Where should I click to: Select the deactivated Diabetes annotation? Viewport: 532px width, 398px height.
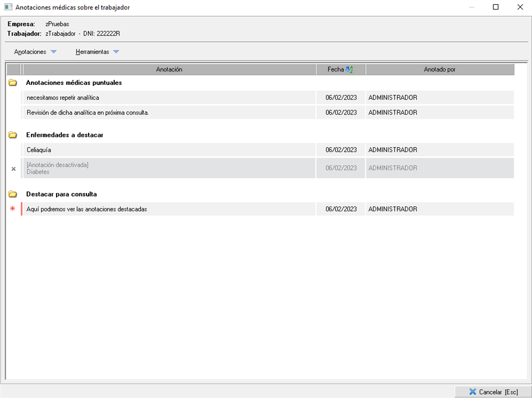168,168
